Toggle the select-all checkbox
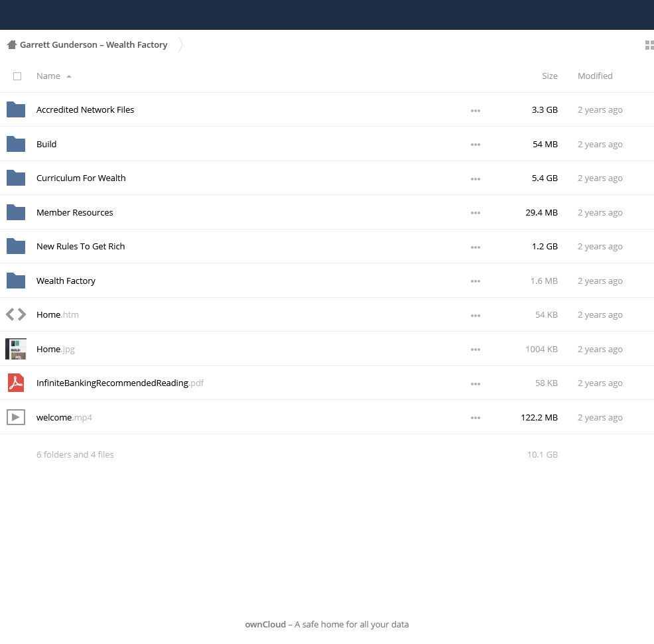 [x=17, y=76]
